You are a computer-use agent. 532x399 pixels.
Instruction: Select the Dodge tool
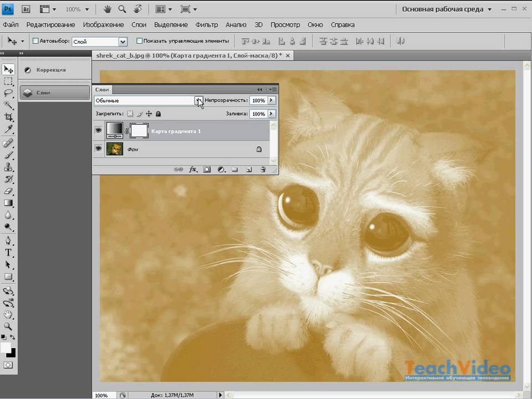click(x=8, y=227)
